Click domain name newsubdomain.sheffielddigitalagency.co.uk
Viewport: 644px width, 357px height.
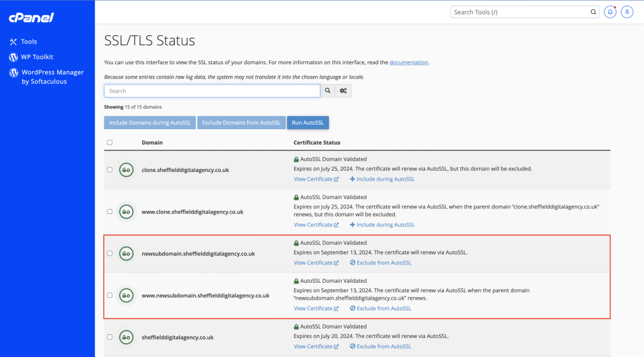click(198, 254)
